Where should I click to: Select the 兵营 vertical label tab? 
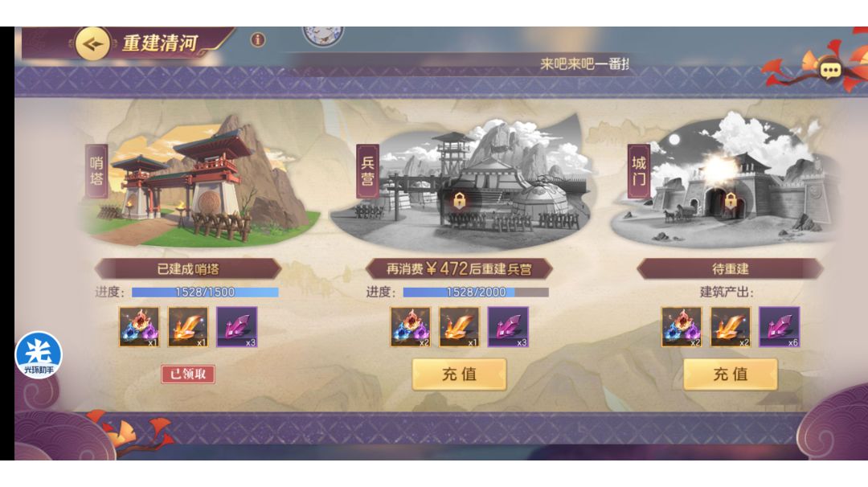367,171
